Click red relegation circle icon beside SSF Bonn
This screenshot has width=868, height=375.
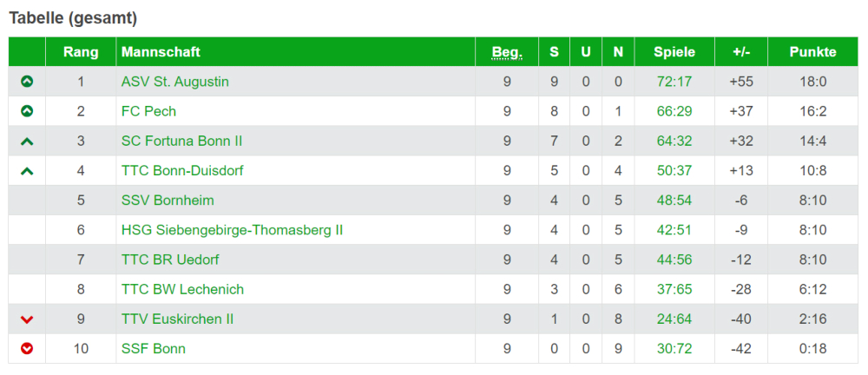tap(27, 349)
